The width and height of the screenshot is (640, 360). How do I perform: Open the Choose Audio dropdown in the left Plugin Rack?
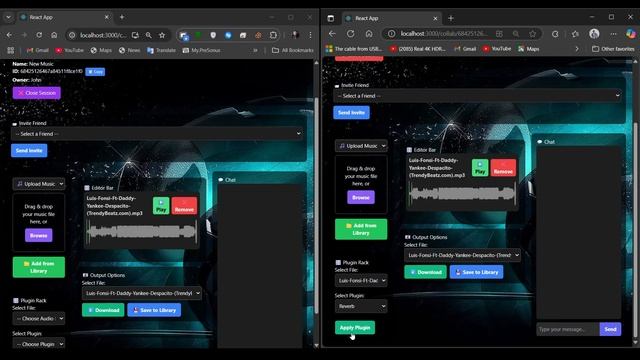[39, 318]
